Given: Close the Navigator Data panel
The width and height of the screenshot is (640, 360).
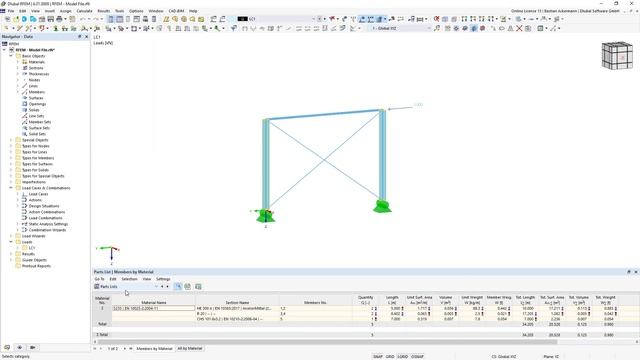Looking at the screenshot, I should pos(86,37).
